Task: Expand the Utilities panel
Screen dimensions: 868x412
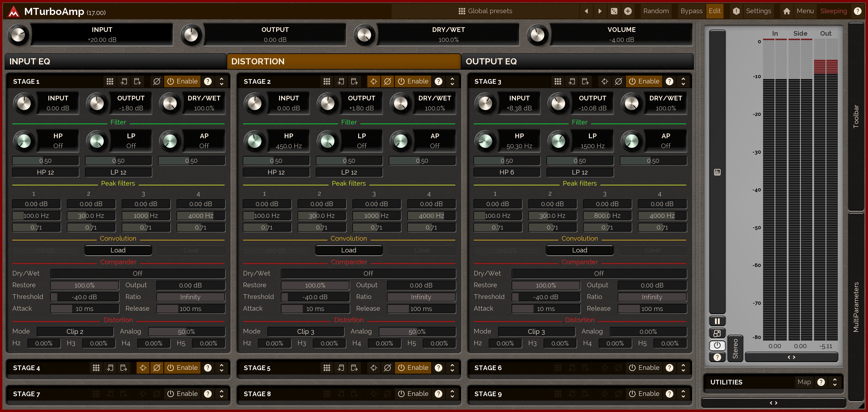Action: click(x=835, y=382)
